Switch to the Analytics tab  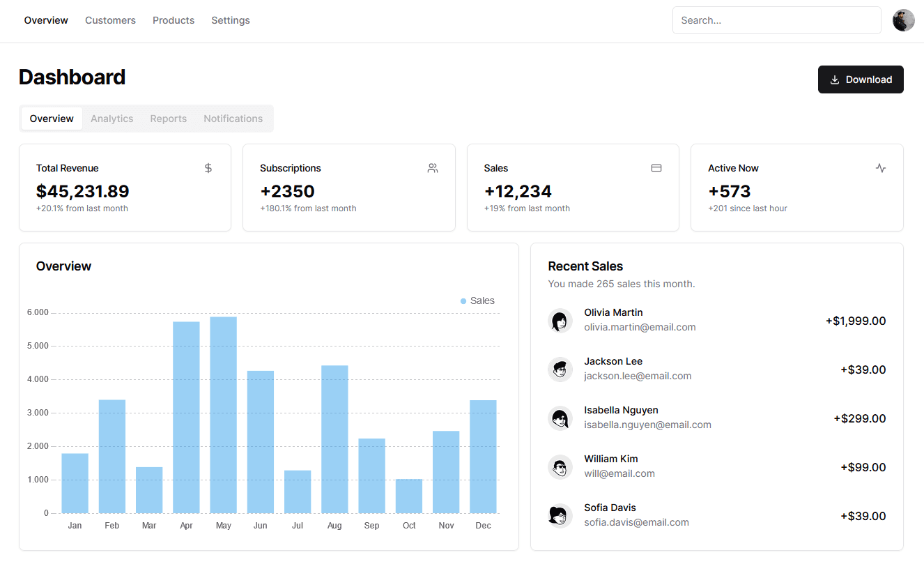click(x=111, y=119)
